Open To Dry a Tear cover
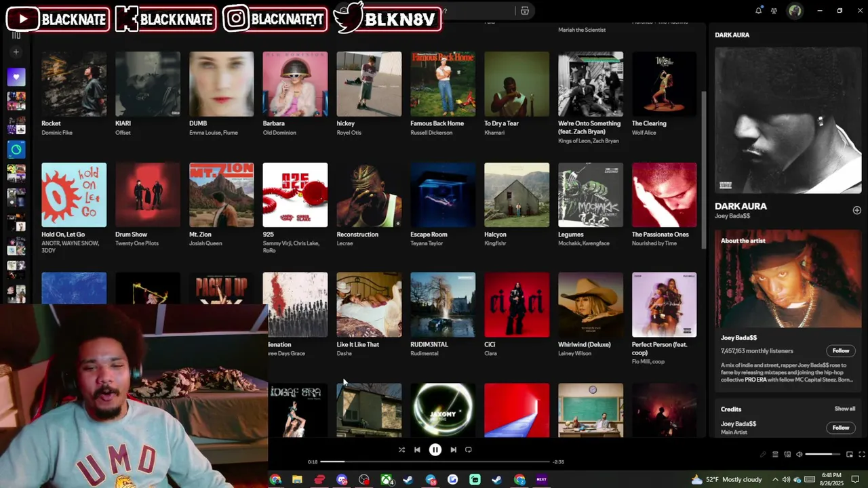 (x=517, y=84)
